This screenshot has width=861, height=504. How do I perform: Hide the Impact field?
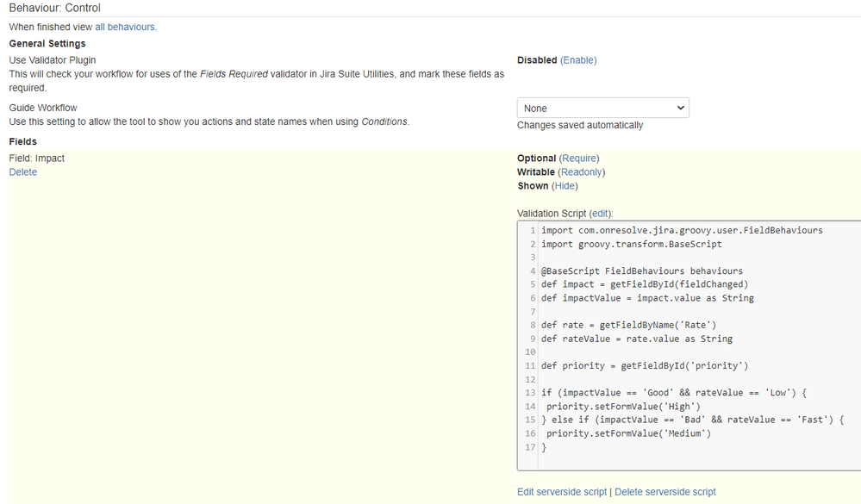tap(565, 185)
